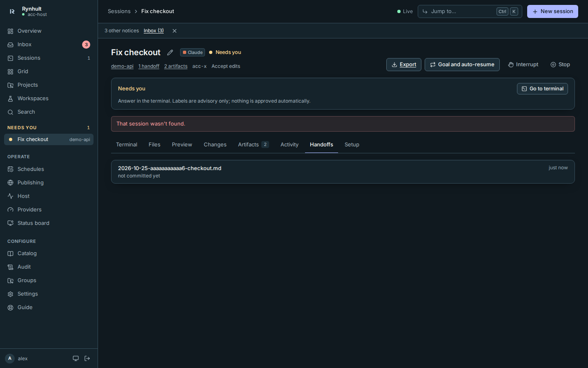Click the sign out icon
The image size is (588, 368).
pyautogui.click(x=87, y=359)
